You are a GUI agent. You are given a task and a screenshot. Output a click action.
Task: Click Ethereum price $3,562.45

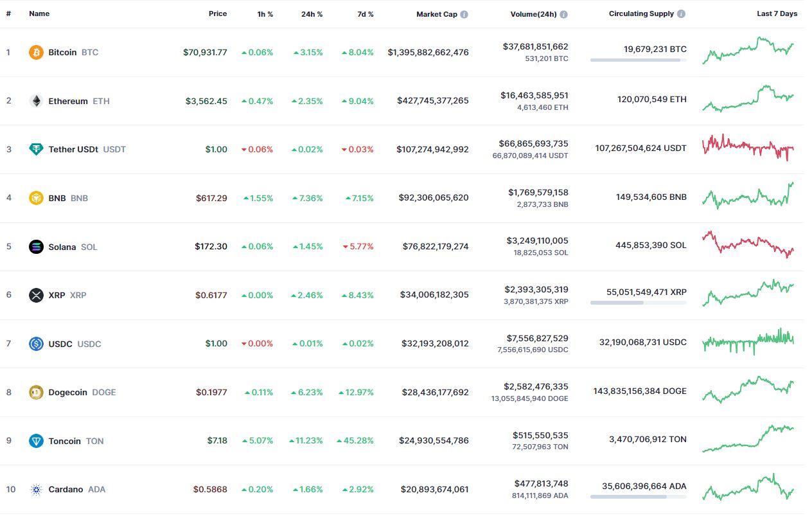[x=206, y=101]
